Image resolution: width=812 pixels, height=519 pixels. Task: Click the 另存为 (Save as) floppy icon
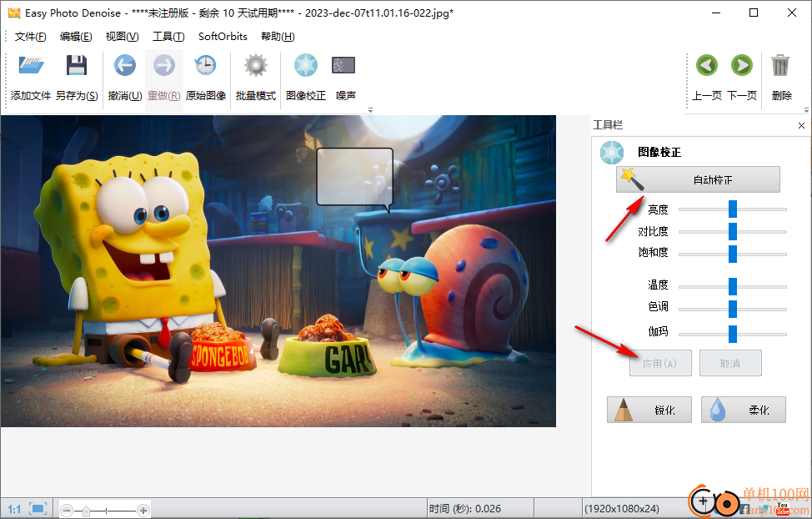(76, 65)
